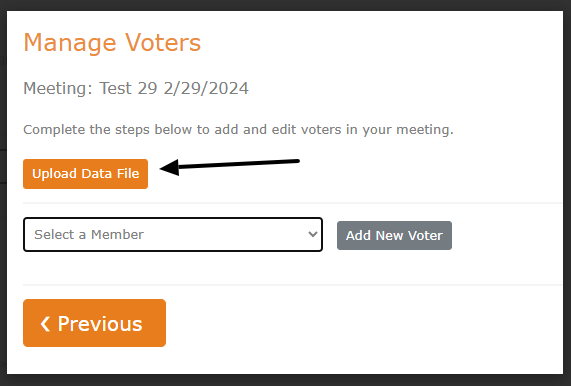
Task: Click the 'Voter' word on gray button
Action: (x=425, y=236)
